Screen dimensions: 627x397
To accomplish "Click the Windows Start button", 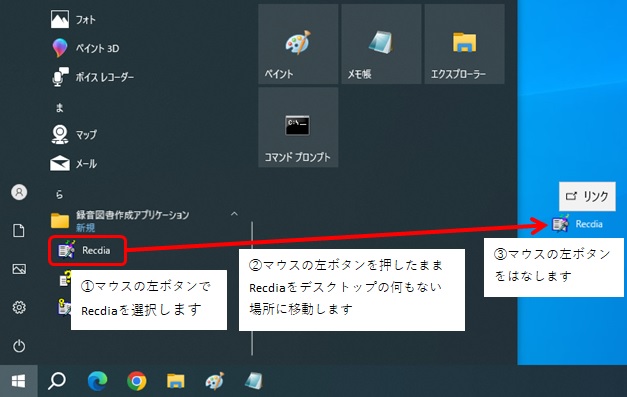I will (x=18, y=381).
